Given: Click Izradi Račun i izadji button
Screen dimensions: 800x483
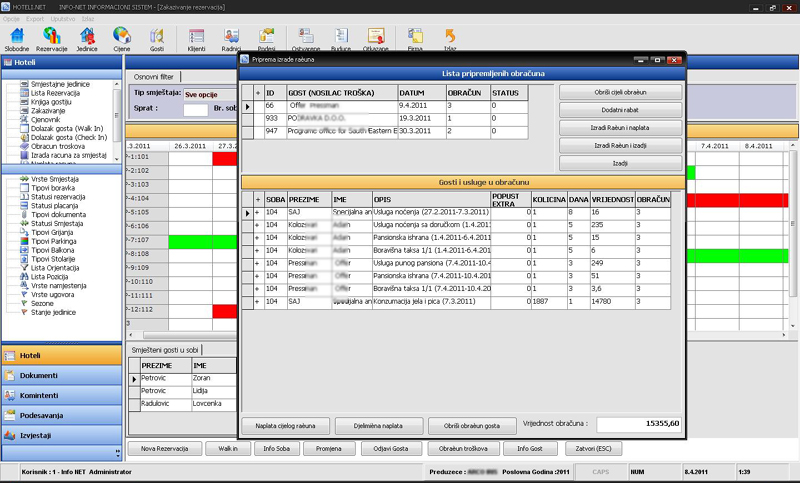Looking at the screenshot, I should point(620,146).
